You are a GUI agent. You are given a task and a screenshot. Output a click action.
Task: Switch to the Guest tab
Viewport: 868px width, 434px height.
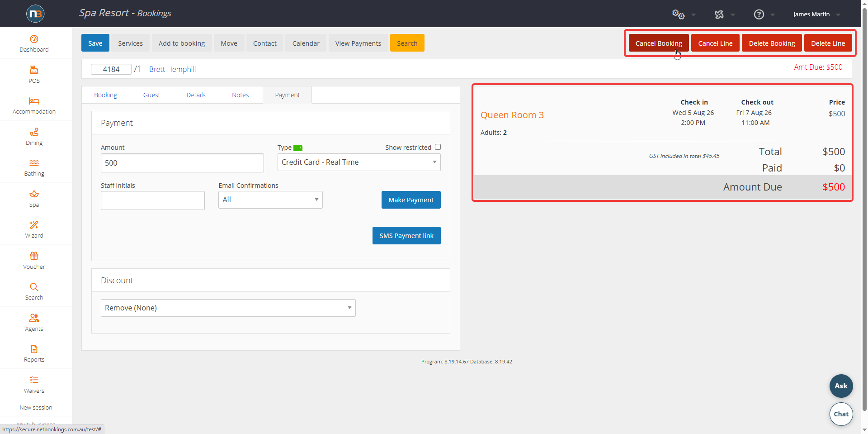pyautogui.click(x=151, y=95)
